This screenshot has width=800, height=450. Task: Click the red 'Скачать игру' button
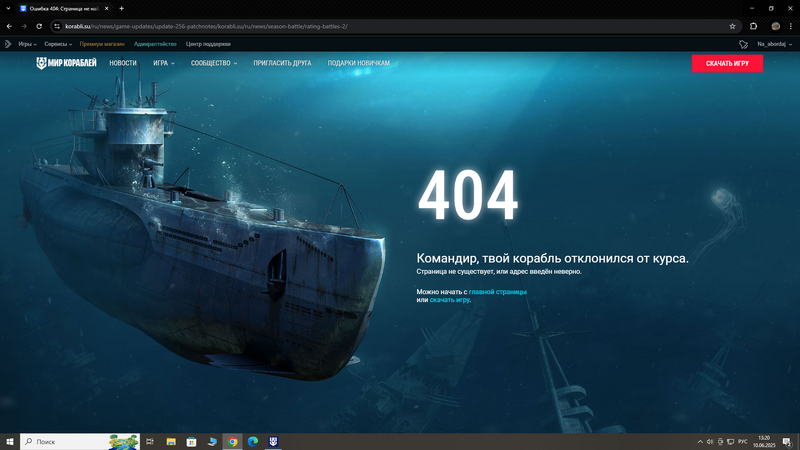click(x=727, y=63)
